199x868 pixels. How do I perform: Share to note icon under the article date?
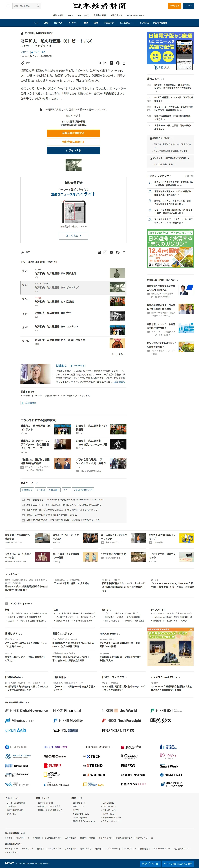point(105,63)
